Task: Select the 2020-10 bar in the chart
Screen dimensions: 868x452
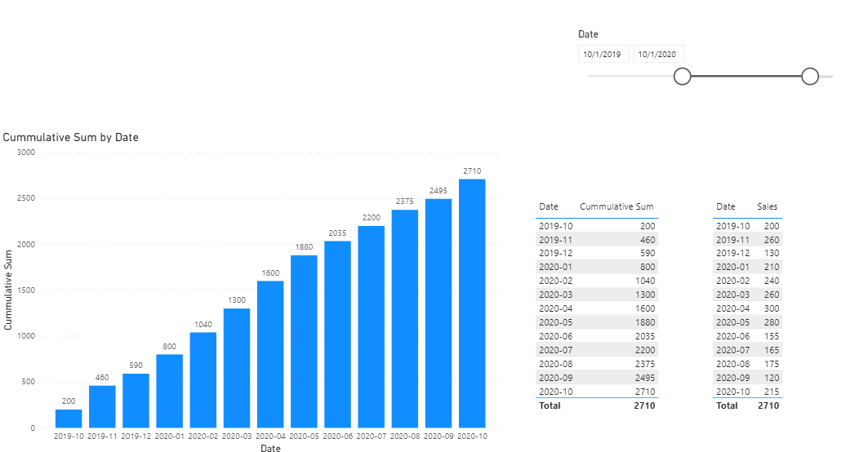Action: point(472,304)
